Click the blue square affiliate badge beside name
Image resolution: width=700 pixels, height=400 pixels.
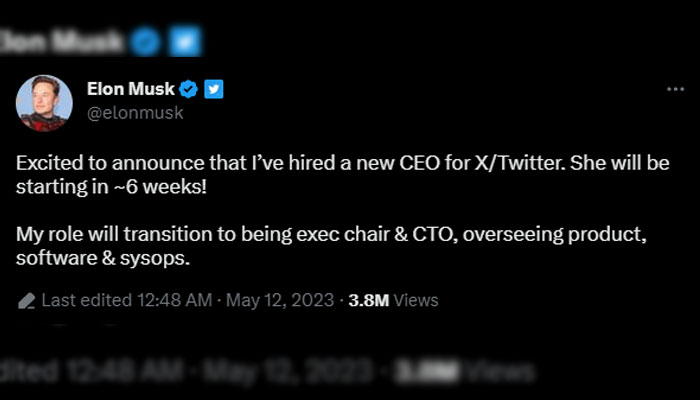[213, 90]
